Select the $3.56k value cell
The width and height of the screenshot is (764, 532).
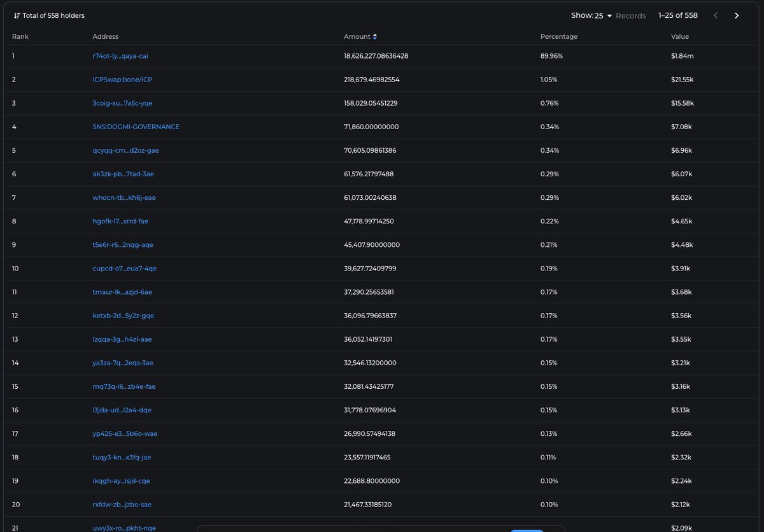click(681, 316)
